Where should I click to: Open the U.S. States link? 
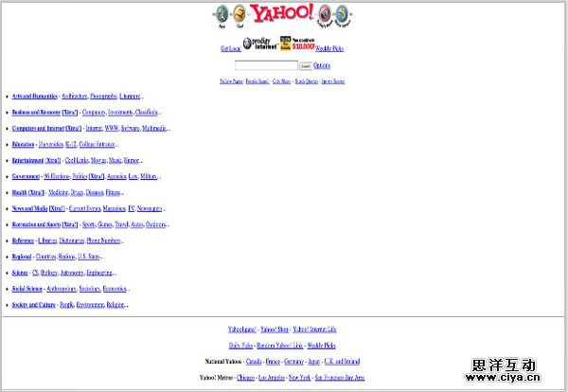click(x=89, y=257)
